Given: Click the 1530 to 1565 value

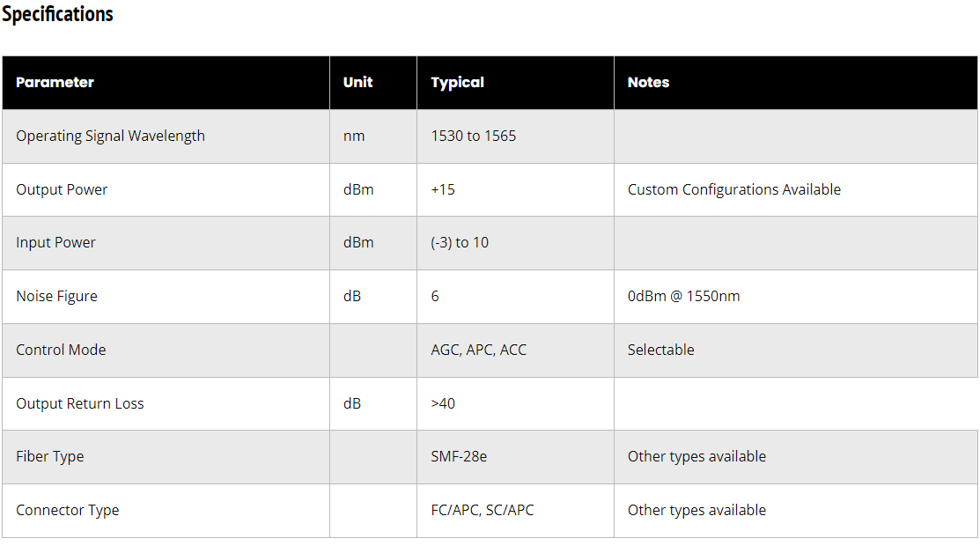Looking at the screenshot, I should (x=473, y=136).
